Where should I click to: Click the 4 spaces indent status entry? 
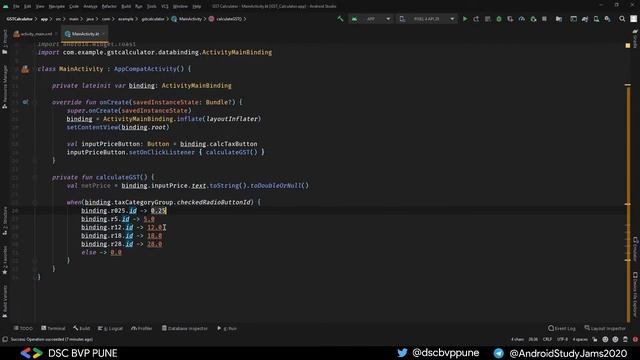tap(580, 339)
